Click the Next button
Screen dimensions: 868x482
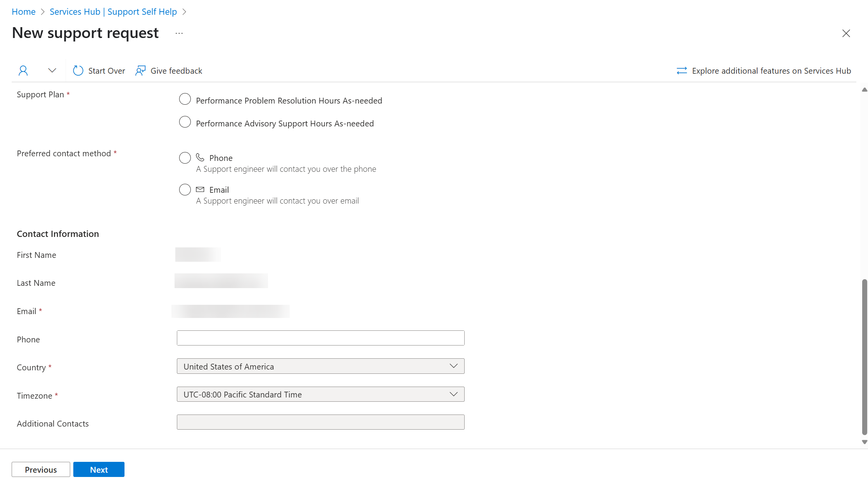point(98,469)
